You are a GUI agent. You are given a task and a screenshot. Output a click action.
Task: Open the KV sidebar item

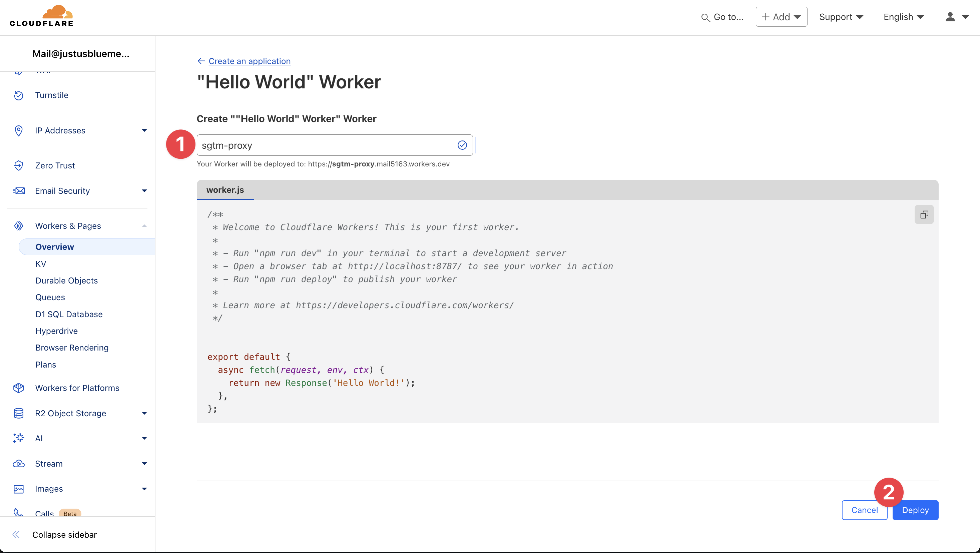coord(41,263)
